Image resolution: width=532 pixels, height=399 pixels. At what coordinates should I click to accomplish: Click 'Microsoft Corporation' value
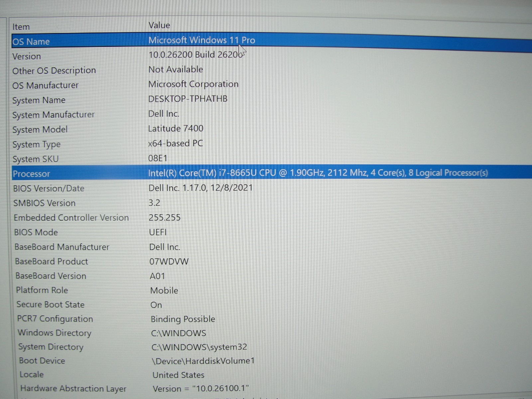pos(193,84)
